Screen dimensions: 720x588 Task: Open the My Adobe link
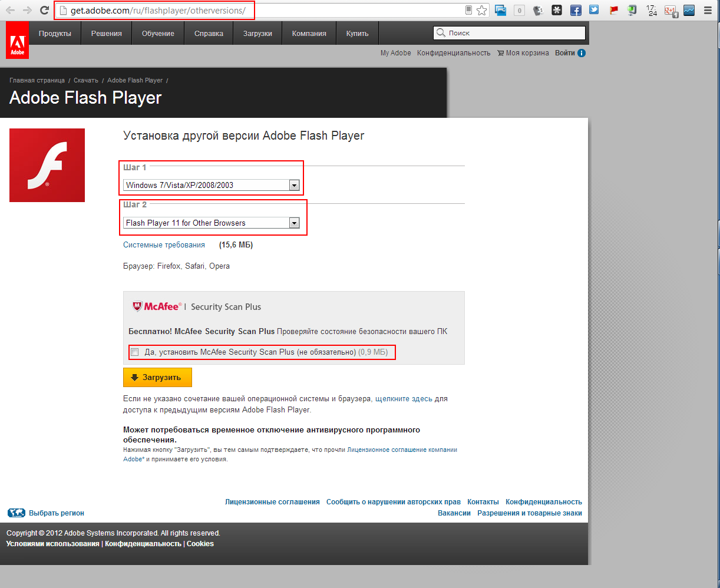pos(396,53)
